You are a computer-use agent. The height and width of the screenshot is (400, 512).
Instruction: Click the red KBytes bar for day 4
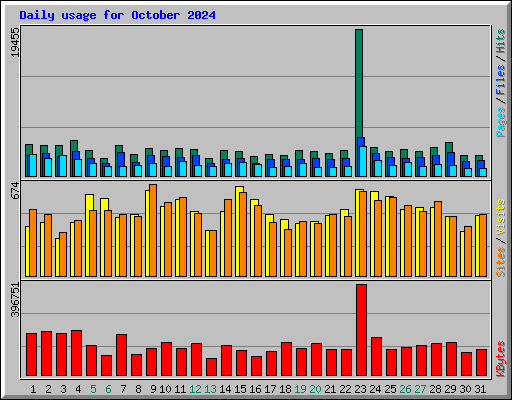click(76, 353)
